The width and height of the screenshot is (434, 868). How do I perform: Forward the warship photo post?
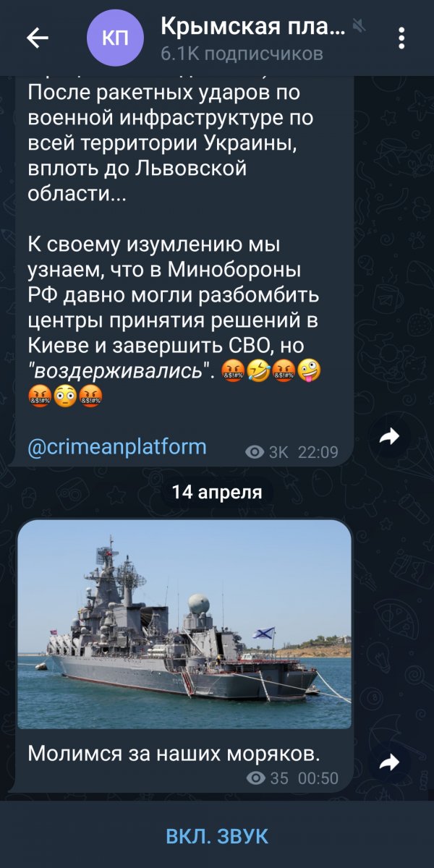click(x=390, y=762)
